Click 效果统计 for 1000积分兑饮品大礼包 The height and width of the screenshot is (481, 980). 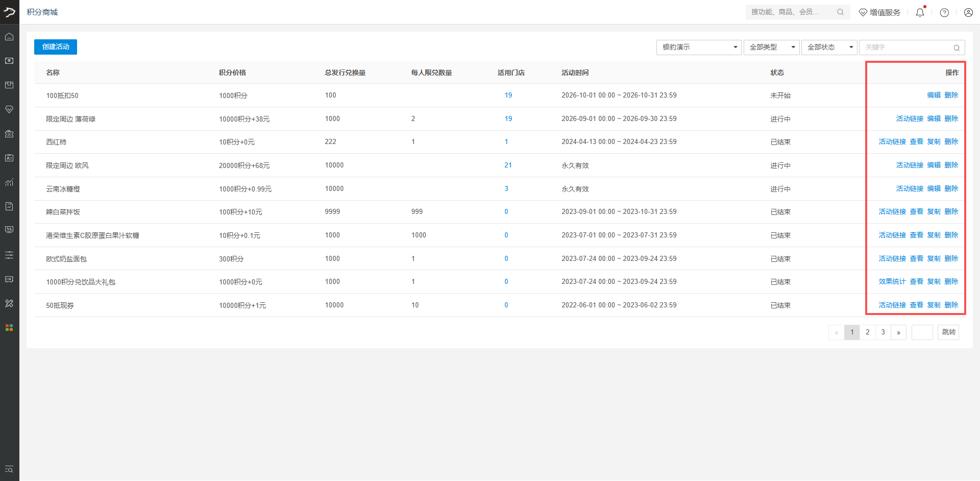click(892, 282)
